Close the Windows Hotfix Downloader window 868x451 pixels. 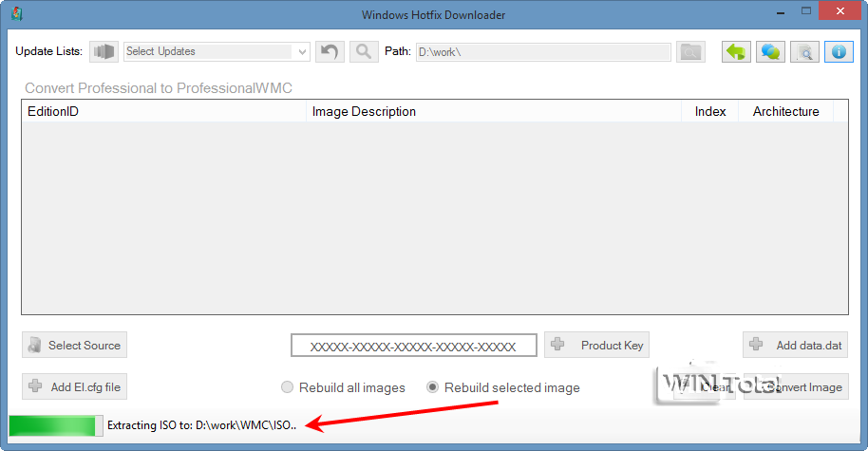(840, 11)
